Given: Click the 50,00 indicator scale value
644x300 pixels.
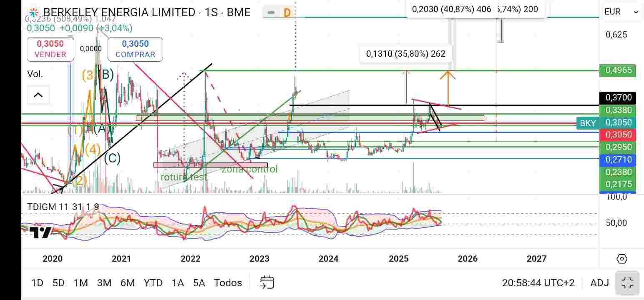Looking at the screenshot, I should click(616, 223).
